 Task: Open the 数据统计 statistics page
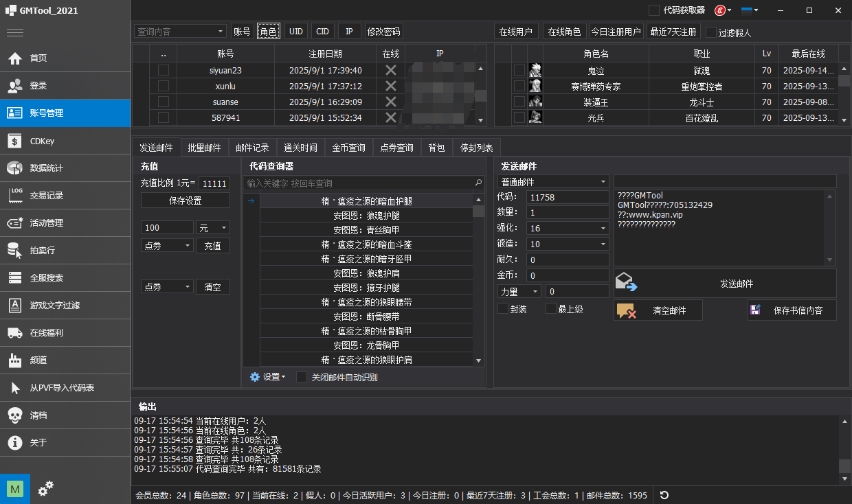[x=65, y=168]
